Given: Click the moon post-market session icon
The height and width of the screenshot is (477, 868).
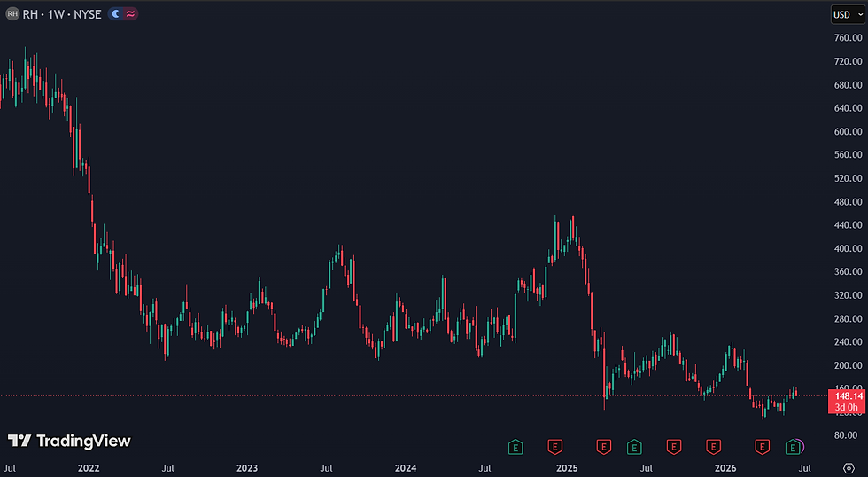Looking at the screenshot, I should (x=116, y=14).
